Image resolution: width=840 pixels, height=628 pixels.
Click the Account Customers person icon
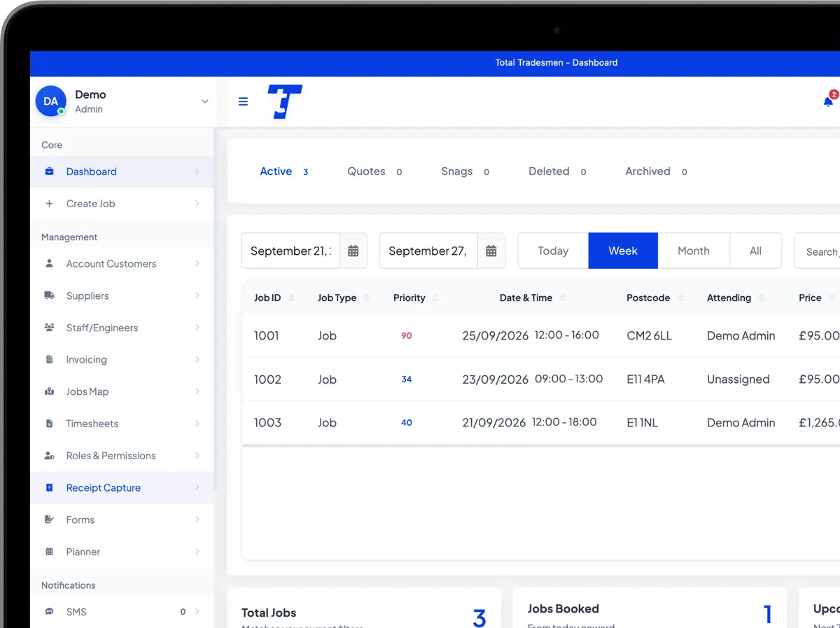[49, 264]
